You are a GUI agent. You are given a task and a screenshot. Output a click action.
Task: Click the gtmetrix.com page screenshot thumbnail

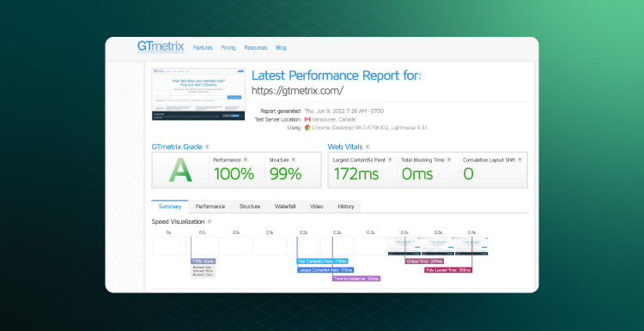198,94
